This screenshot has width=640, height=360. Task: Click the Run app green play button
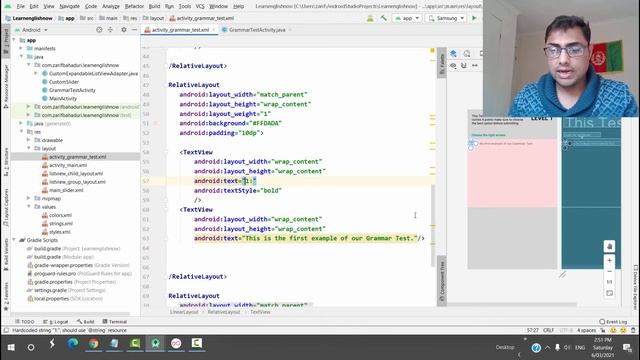pos(474,18)
